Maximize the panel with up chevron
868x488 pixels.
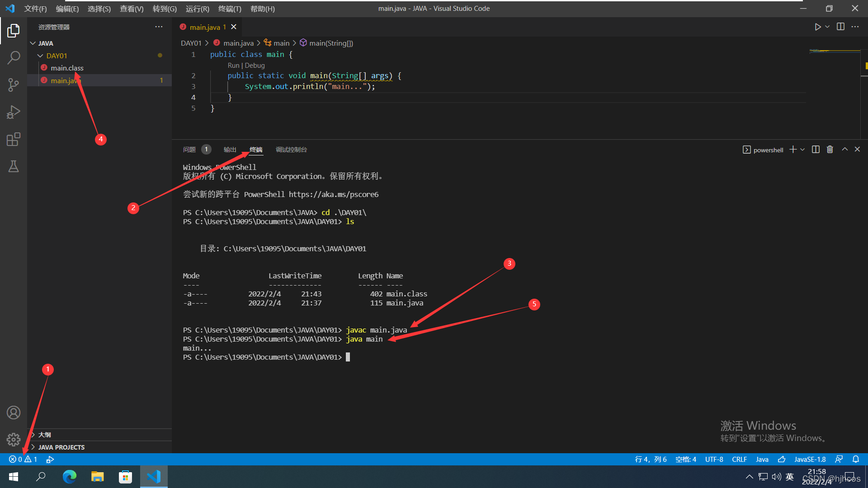tap(844, 150)
